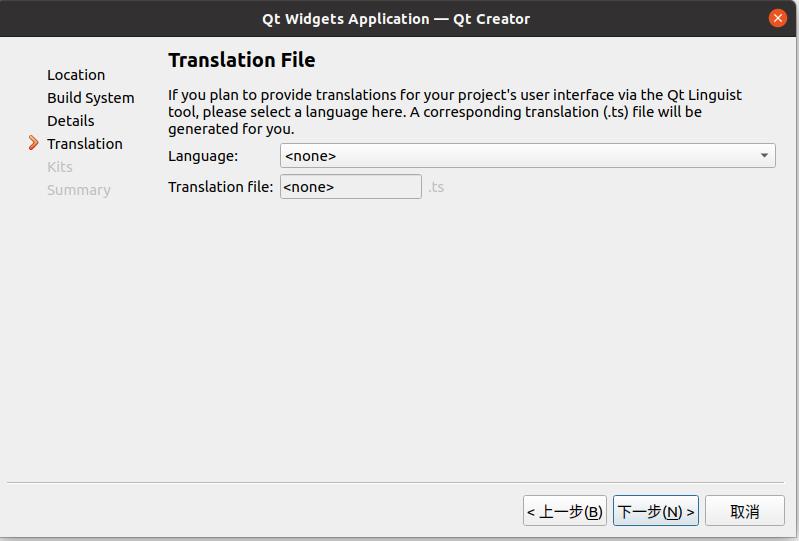
Task: Click the "Translation file:" label
Action: 220,187
